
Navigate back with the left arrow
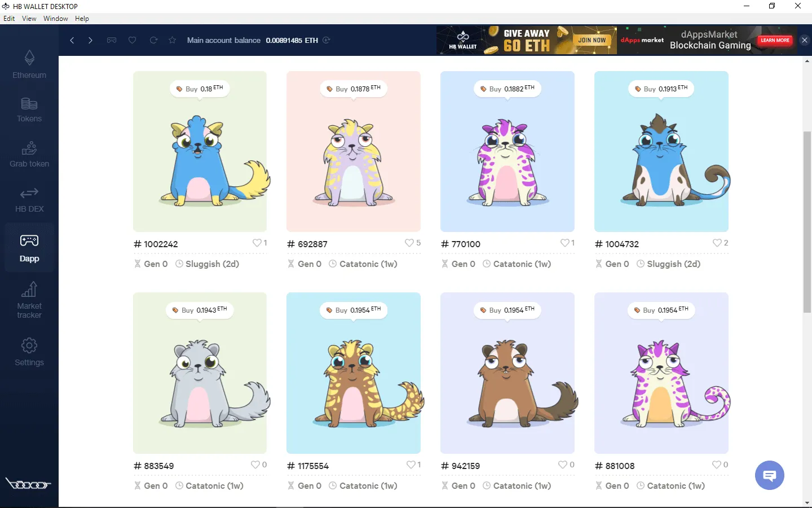pos(72,40)
